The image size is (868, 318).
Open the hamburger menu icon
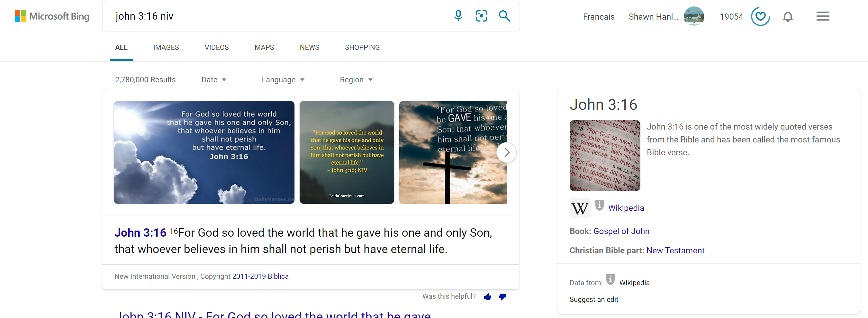pyautogui.click(x=823, y=16)
